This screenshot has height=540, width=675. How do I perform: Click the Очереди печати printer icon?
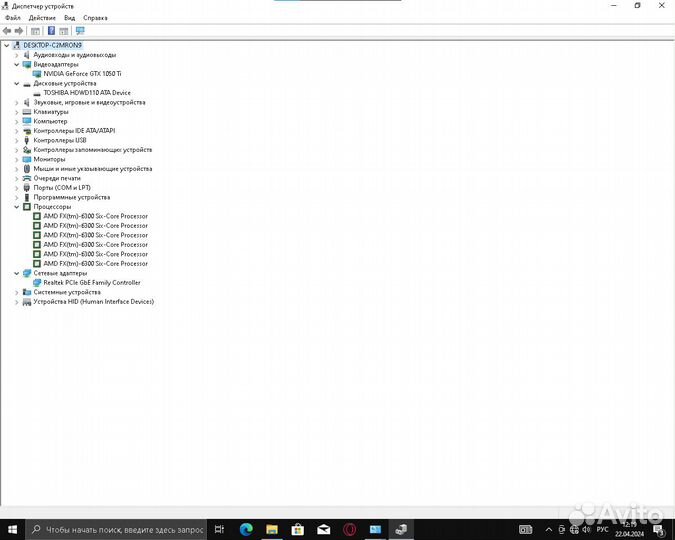(x=27, y=178)
